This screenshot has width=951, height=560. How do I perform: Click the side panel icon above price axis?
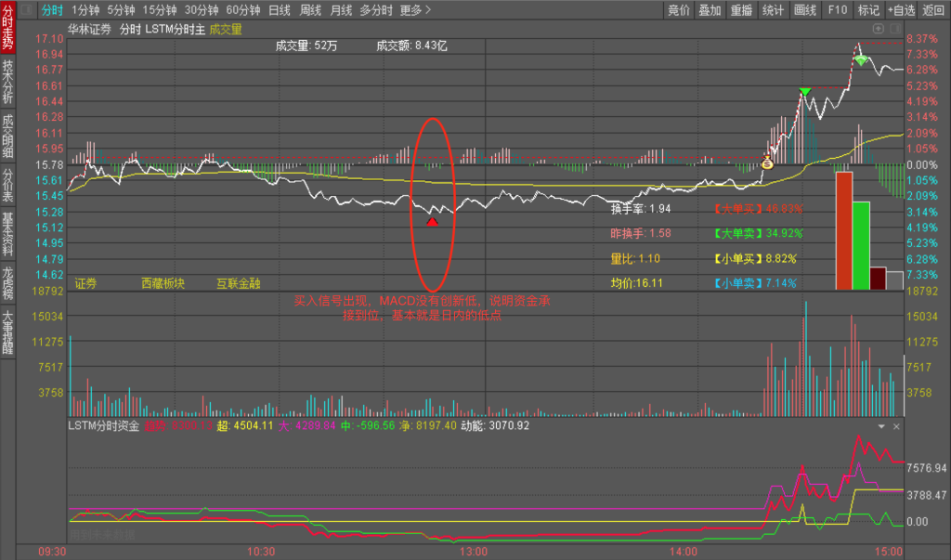895,29
